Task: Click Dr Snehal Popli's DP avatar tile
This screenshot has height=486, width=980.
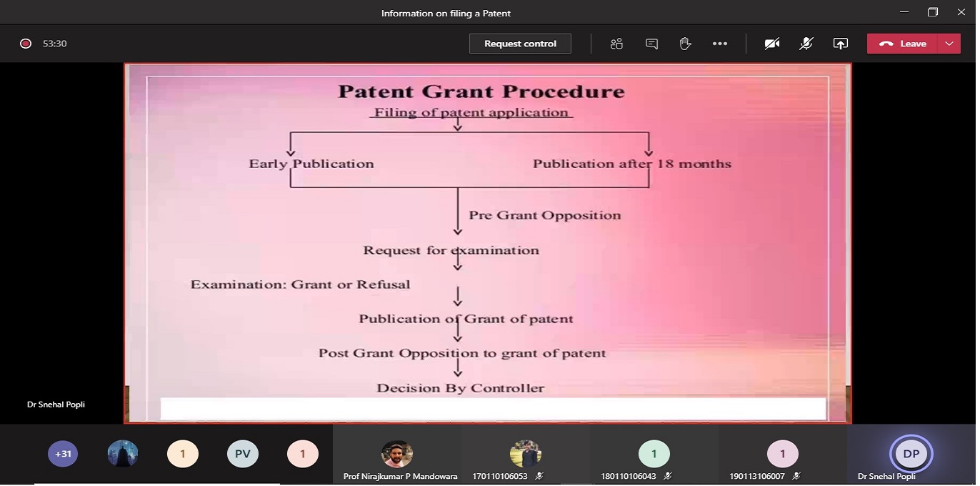Action: pyautogui.click(x=911, y=455)
